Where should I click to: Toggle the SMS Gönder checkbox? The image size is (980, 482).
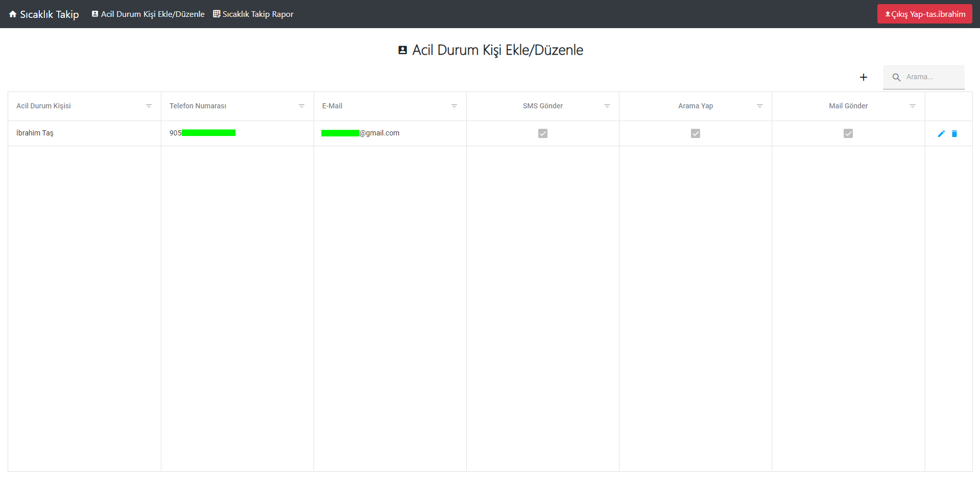point(543,133)
